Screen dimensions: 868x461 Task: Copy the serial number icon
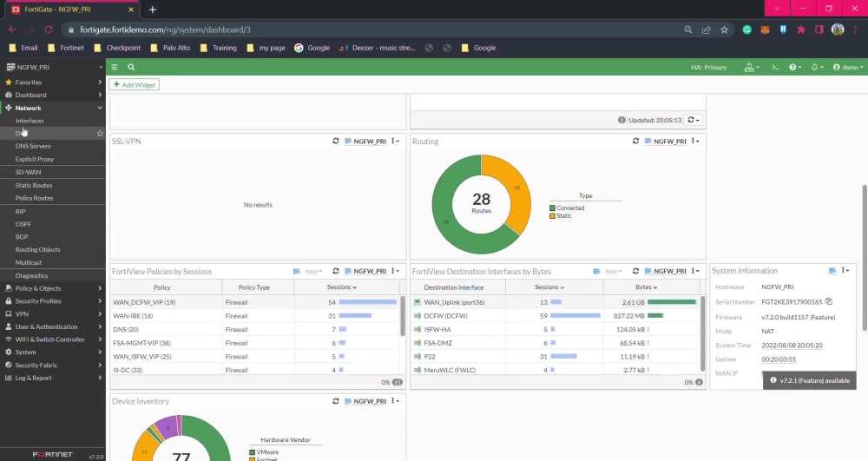click(x=829, y=301)
